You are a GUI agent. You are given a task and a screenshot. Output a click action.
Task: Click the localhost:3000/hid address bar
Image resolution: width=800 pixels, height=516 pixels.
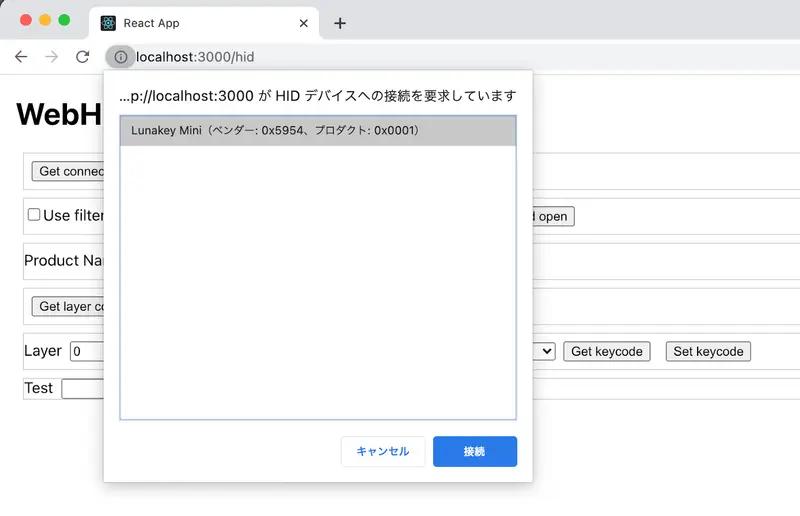[x=195, y=57]
